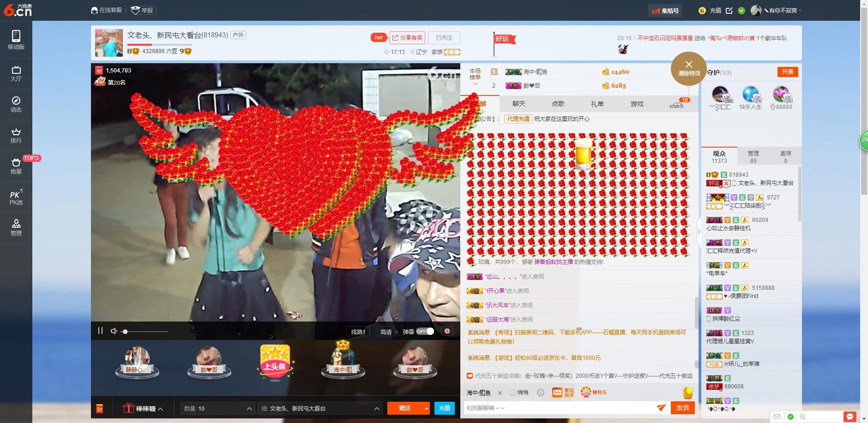The image size is (868, 423).
Task: Click the crowned 海中 avatar seat
Action: click(343, 360)
